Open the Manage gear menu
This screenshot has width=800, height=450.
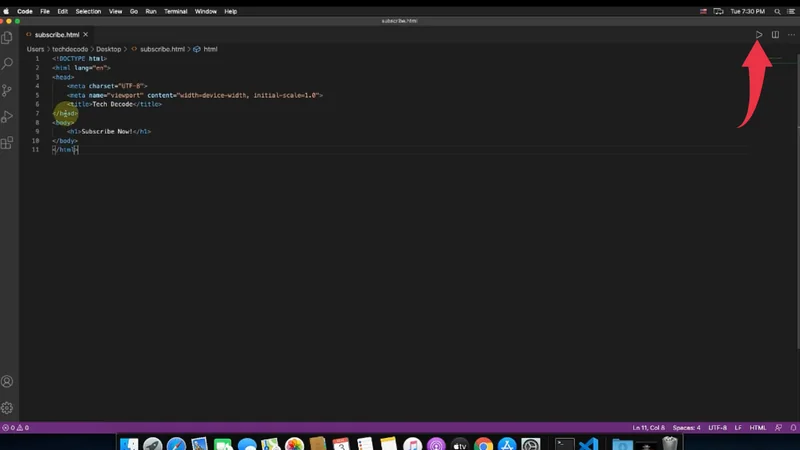point(7,408)
